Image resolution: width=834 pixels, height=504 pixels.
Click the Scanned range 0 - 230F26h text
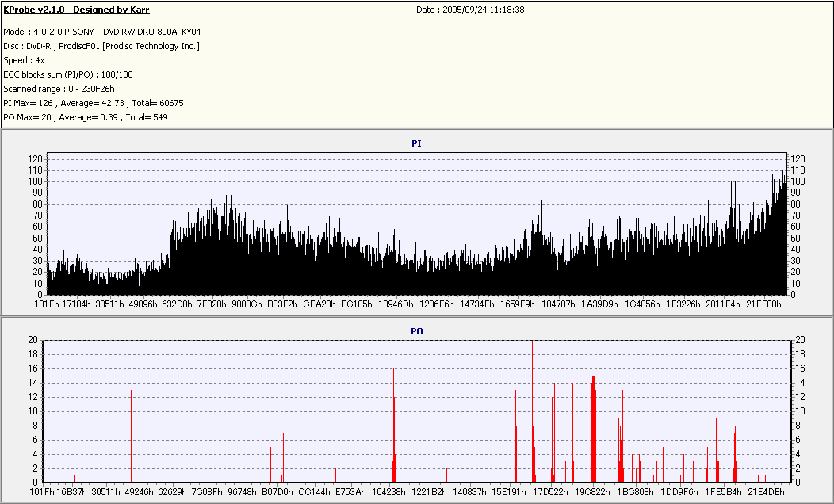click(x=59, y=89)
